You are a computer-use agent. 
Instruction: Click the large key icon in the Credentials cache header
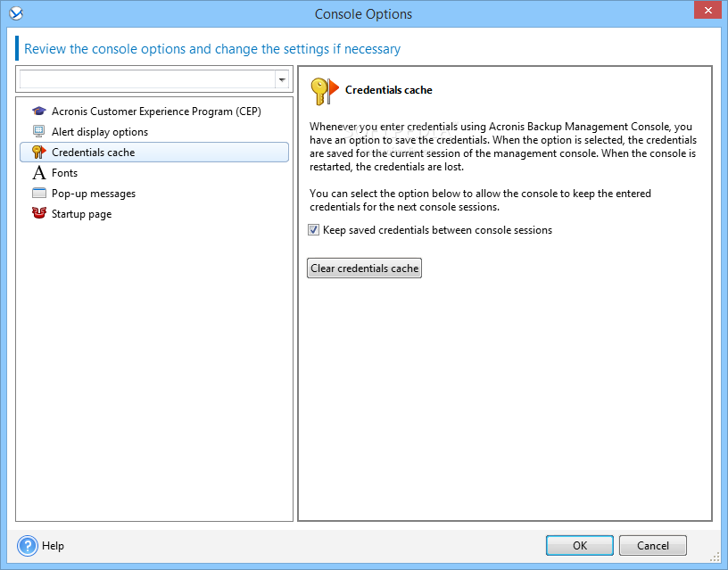tap(325, 92)
